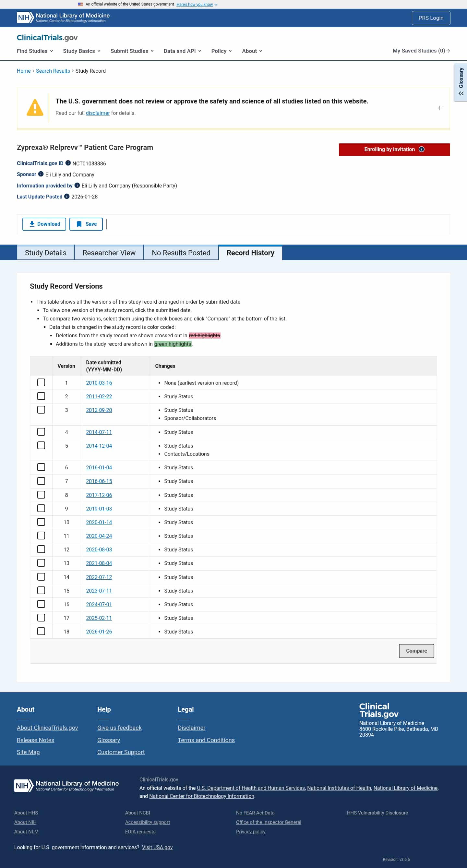The image size is (467, 868).
Task: Click the Glossary double-chevron icon
Action: [x=461, y=94]
